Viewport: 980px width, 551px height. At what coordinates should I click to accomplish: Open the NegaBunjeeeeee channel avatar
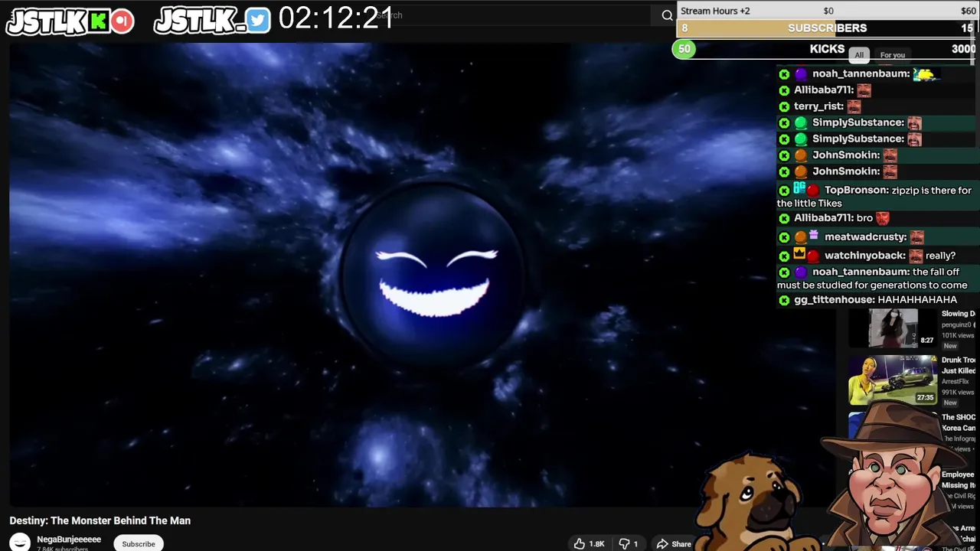click(21, 543)
